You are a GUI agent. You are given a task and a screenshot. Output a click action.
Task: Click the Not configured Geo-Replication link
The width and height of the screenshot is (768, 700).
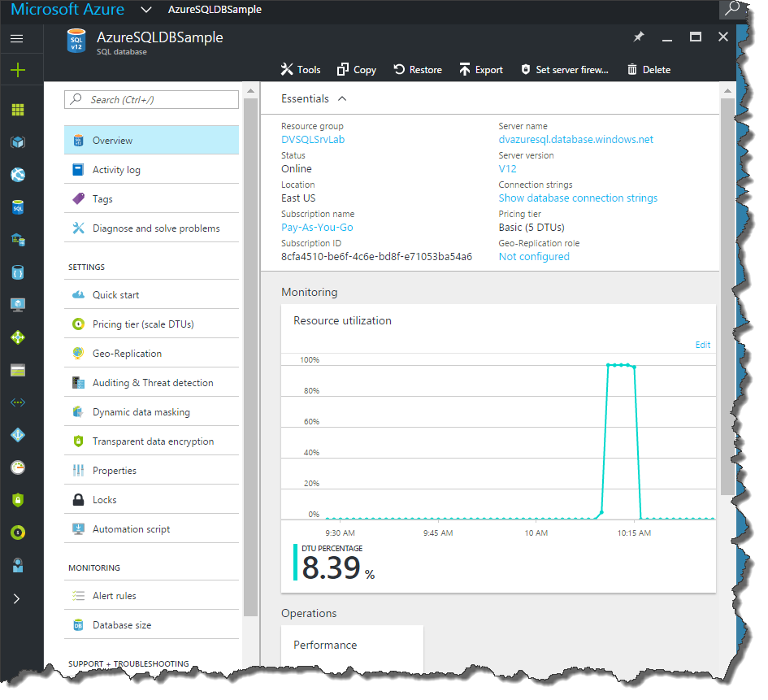(534, 257)
